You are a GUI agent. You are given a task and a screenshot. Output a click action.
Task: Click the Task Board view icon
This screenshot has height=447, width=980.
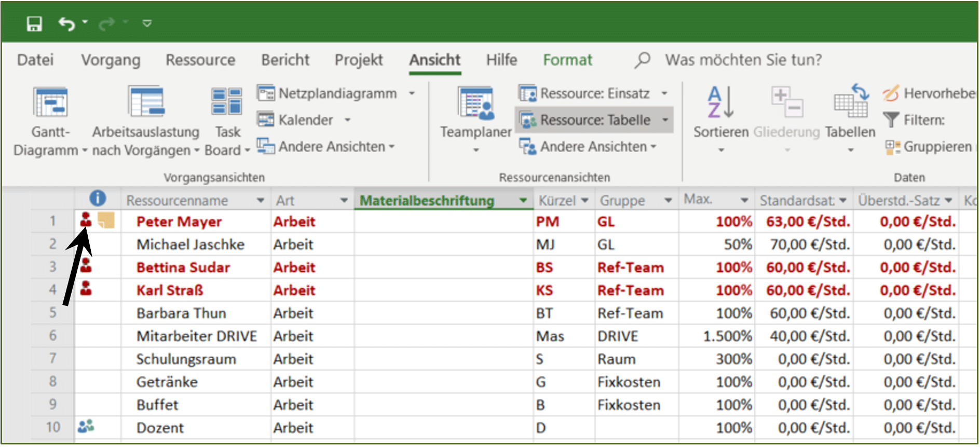tap(226, 101)
